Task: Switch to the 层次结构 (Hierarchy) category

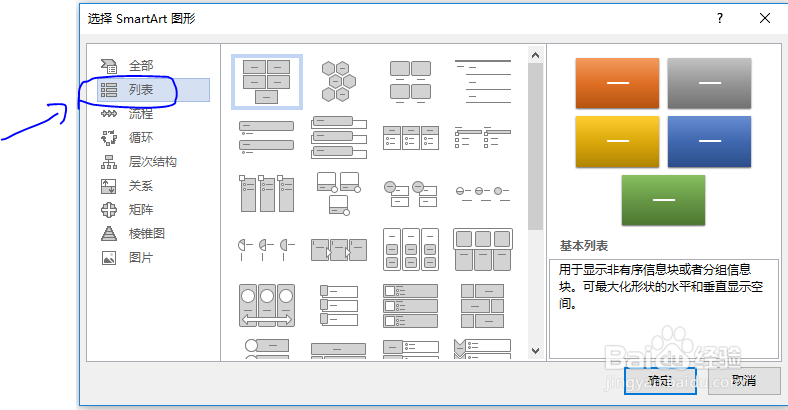Action: 153,162
